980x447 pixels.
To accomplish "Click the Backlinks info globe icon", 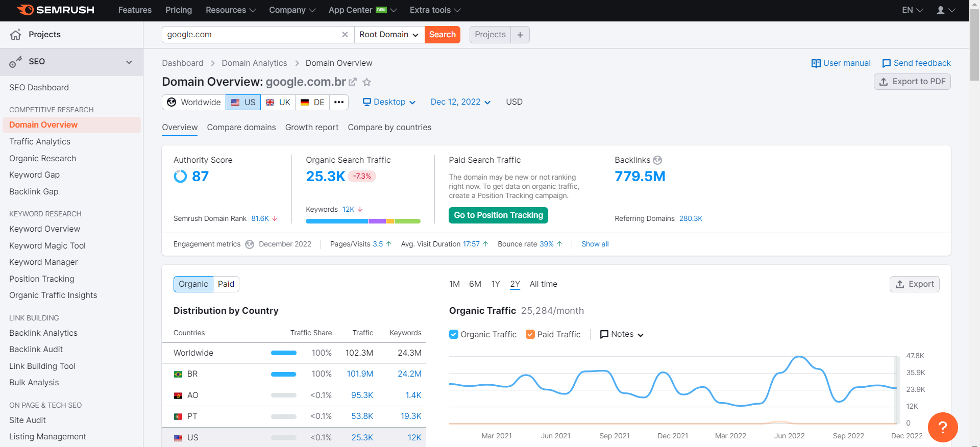I will [x=657, y=160].
